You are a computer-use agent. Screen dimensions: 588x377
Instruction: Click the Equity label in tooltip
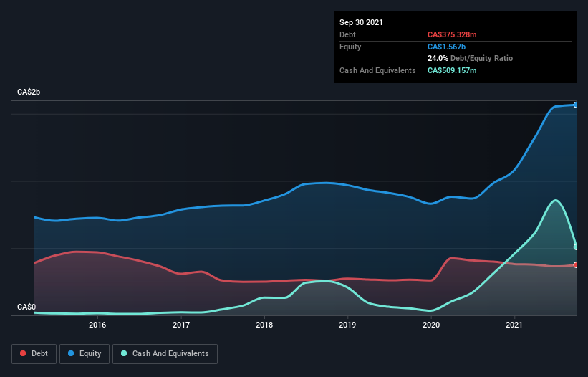coord(350,47)
